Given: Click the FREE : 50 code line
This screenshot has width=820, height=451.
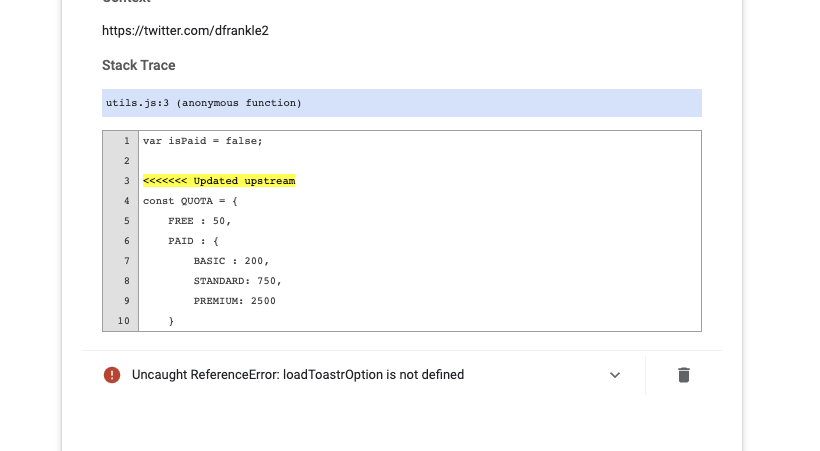Looking at the screenshot, I should 200,221.
